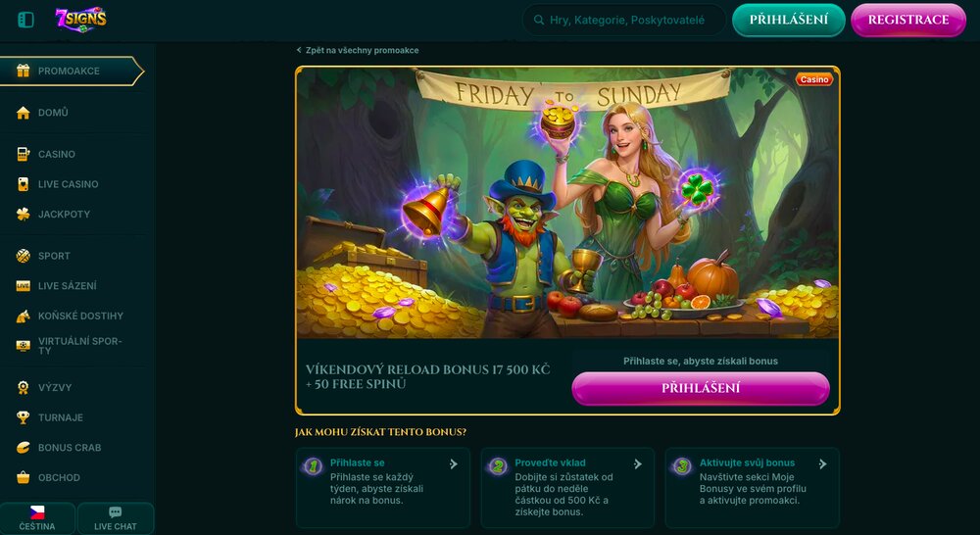This screenshot has width=980, height=535.
Task: Click the pink Registrace button
Action: pos(908,20)
